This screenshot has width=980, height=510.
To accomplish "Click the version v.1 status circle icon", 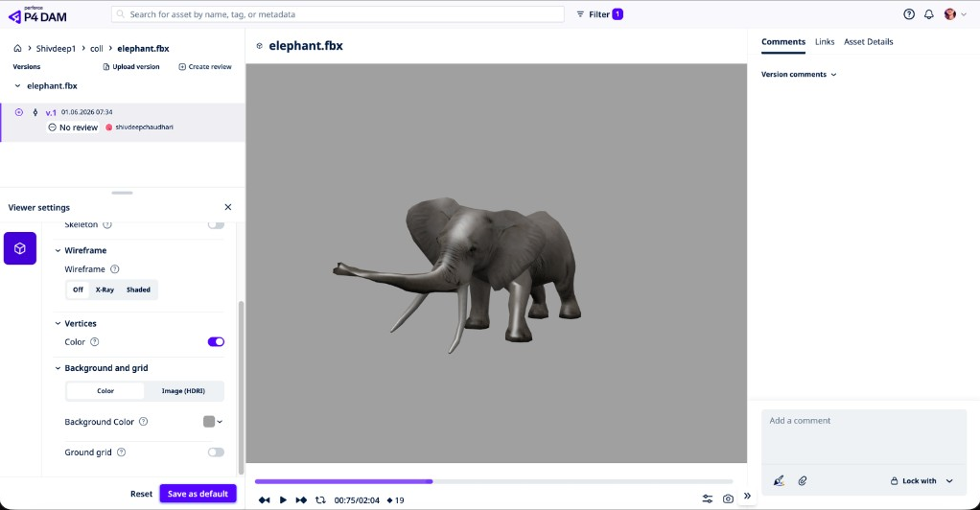I will (x=19, y=112).
